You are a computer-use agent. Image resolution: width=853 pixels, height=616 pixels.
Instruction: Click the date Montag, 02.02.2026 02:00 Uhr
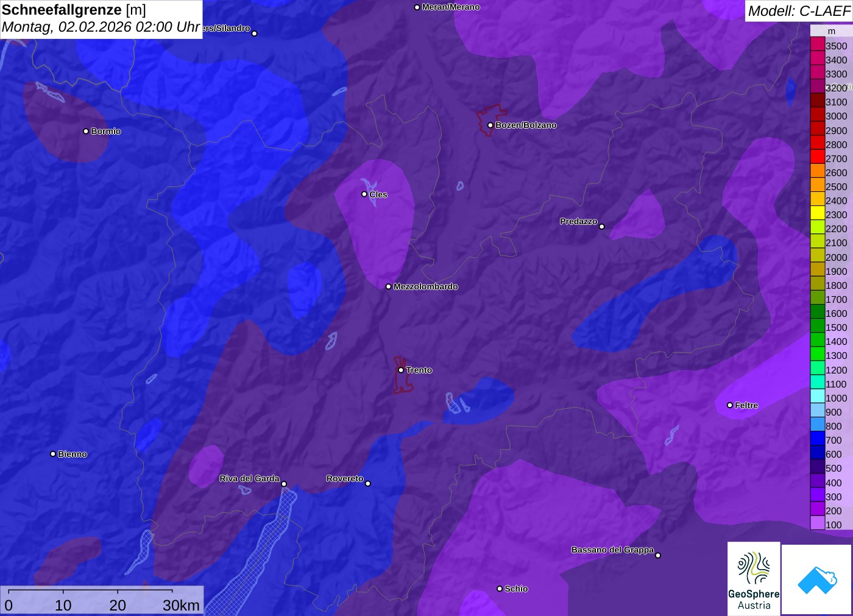click(101, 27)
